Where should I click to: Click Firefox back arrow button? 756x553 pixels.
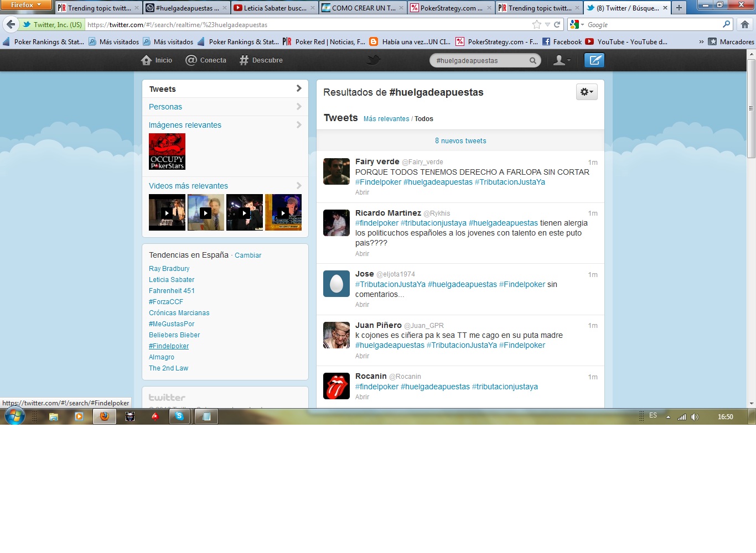click(11, 24)
